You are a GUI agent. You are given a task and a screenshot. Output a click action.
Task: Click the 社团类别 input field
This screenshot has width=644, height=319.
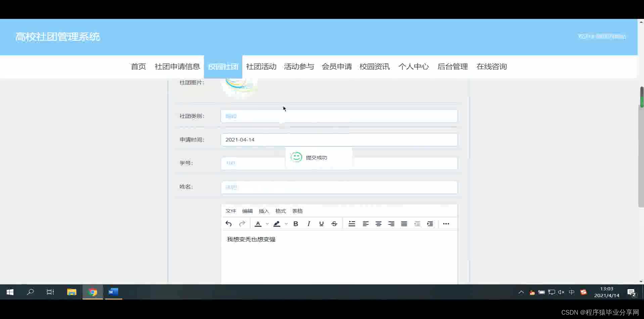tap(339, 116)
